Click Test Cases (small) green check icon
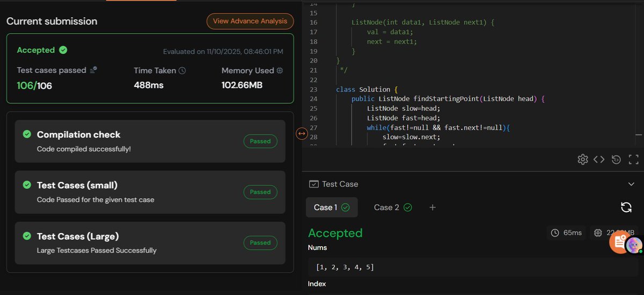This screenshot has width=644, height=295. [x=27, y=185]
